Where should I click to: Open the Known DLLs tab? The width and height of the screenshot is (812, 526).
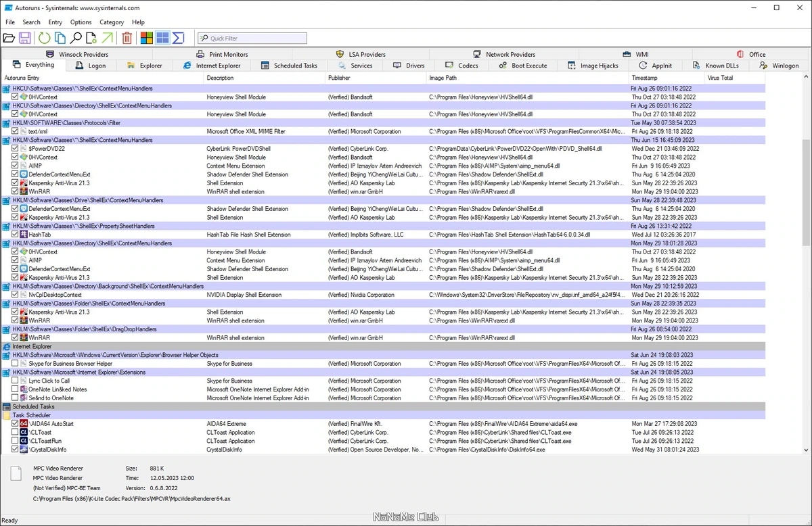(x=717, y=66)
